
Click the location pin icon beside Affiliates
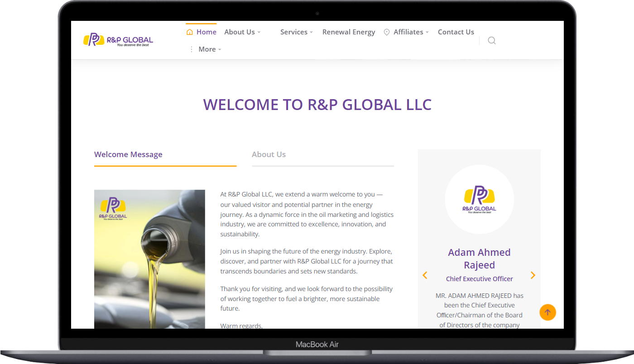(x=387, y=32)
